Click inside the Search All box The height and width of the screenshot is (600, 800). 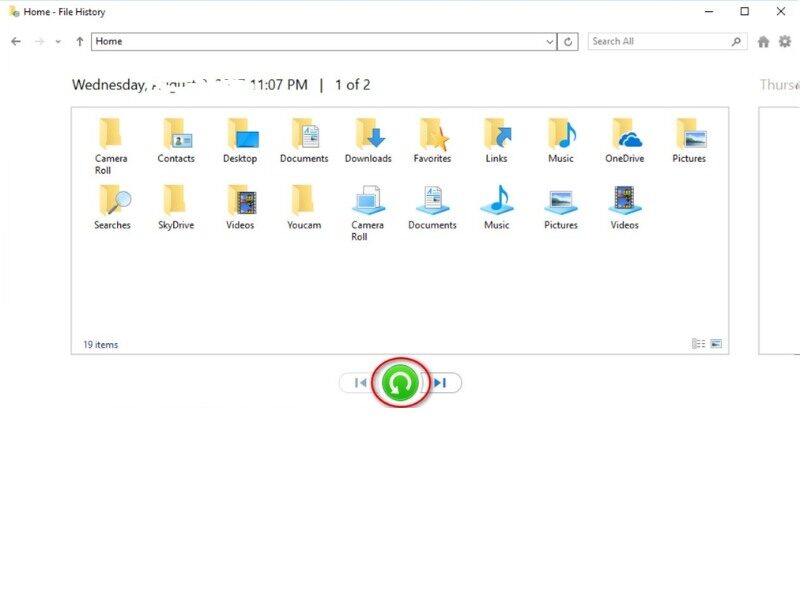click(x=655, y=41)
